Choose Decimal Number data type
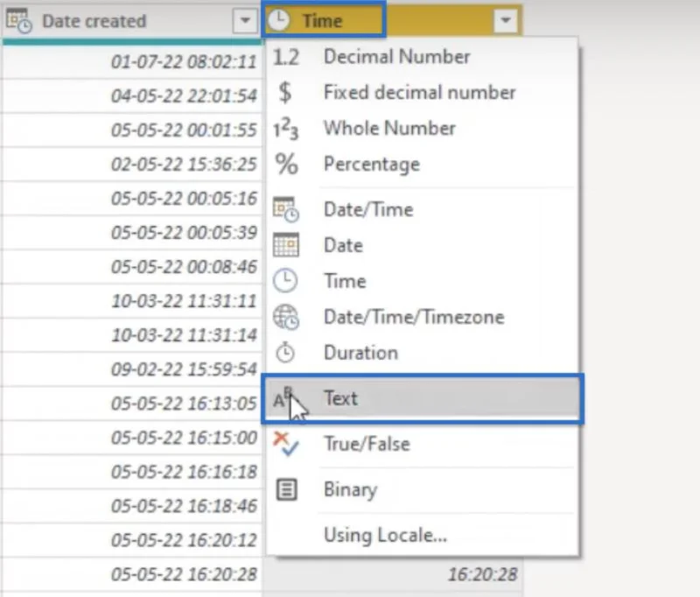The width and height of the screenshot is (700, 597). 423,57
